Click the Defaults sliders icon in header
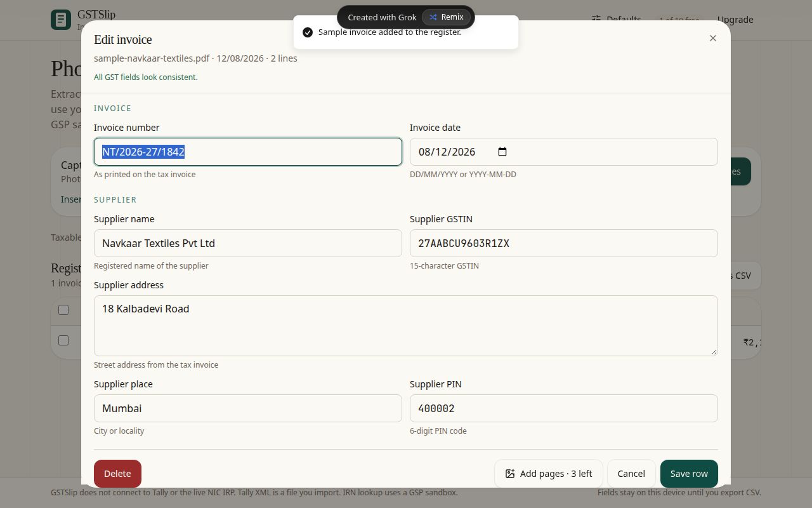 [596, 19]
